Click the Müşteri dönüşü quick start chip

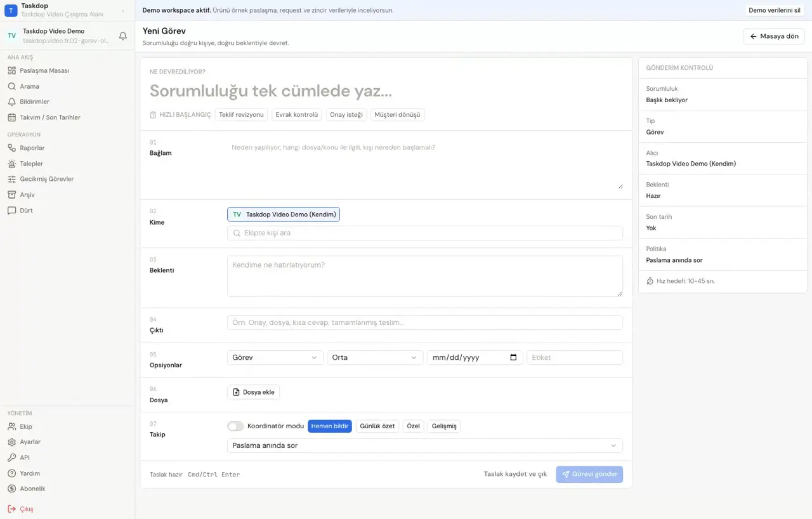[x=397, y=115]
